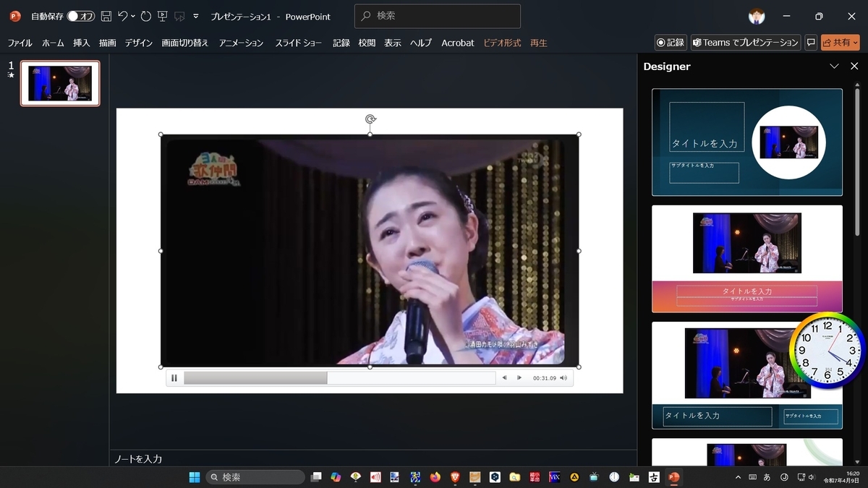Screen dimensions: 868x488
Task: Click the taskbar 検索 search box
Action: [x=255, y=477]
